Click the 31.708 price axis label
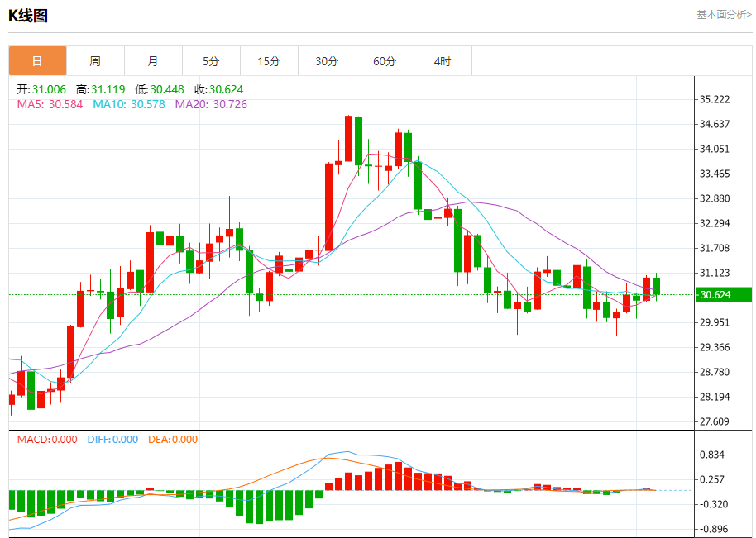This screenshot has width=756, height=538. 715,248
